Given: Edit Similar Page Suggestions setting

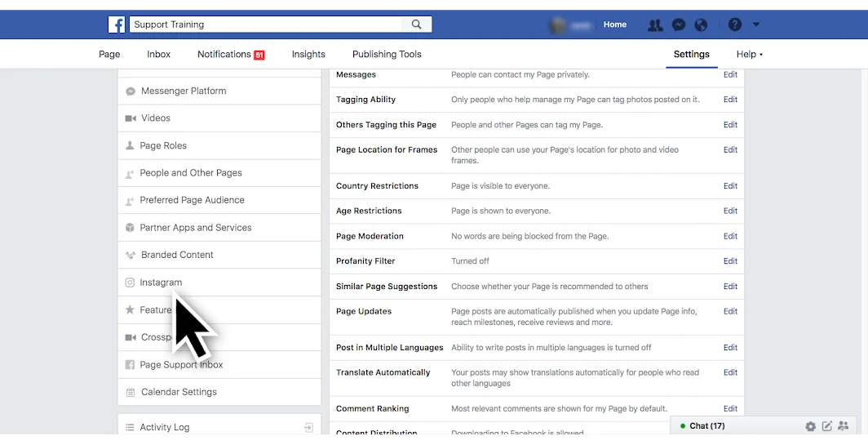Looking at the screenshot, I should click(730, 287).
